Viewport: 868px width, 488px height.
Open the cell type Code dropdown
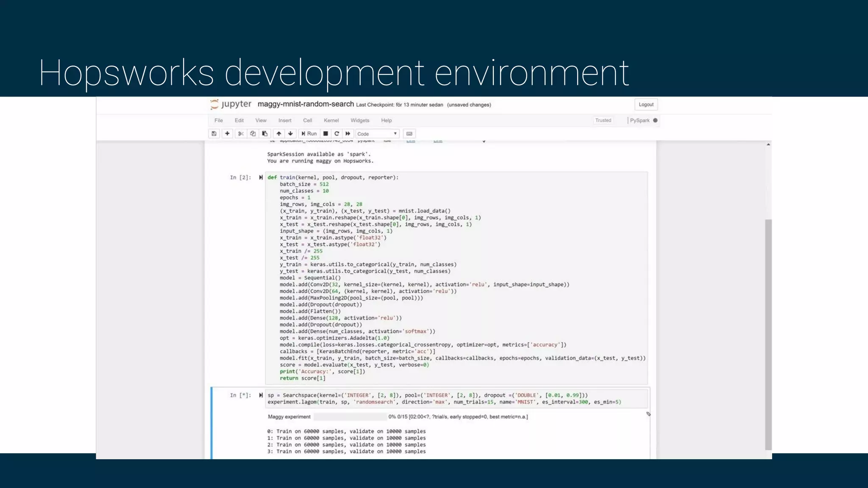(x=377, y=134)
